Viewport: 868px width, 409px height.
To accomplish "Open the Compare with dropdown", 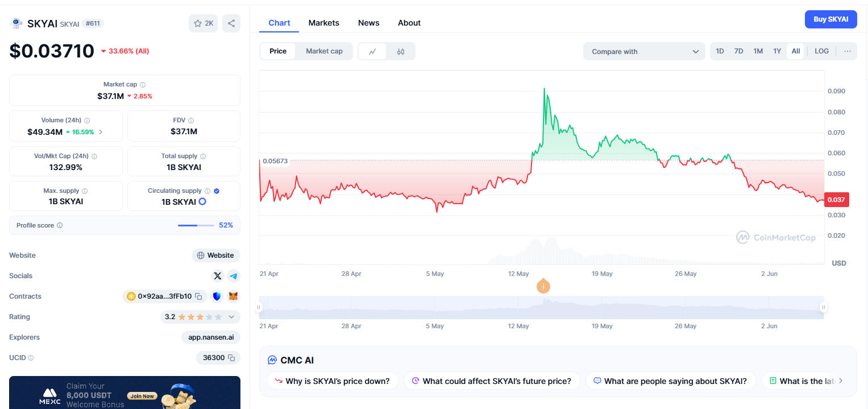I will pyautogui.click(x=644, y=51).
